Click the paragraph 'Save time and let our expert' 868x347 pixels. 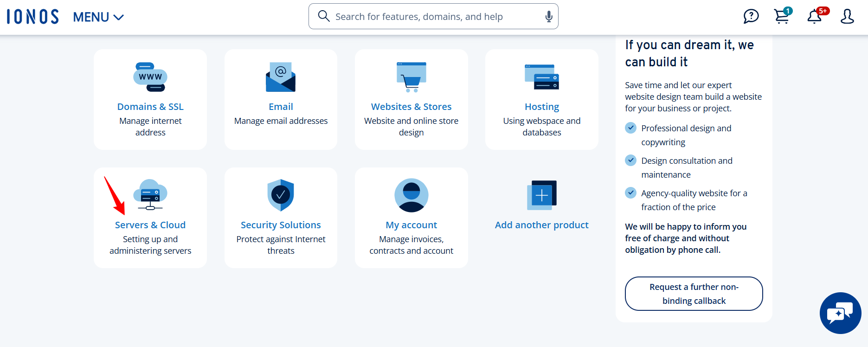(693, 97)
